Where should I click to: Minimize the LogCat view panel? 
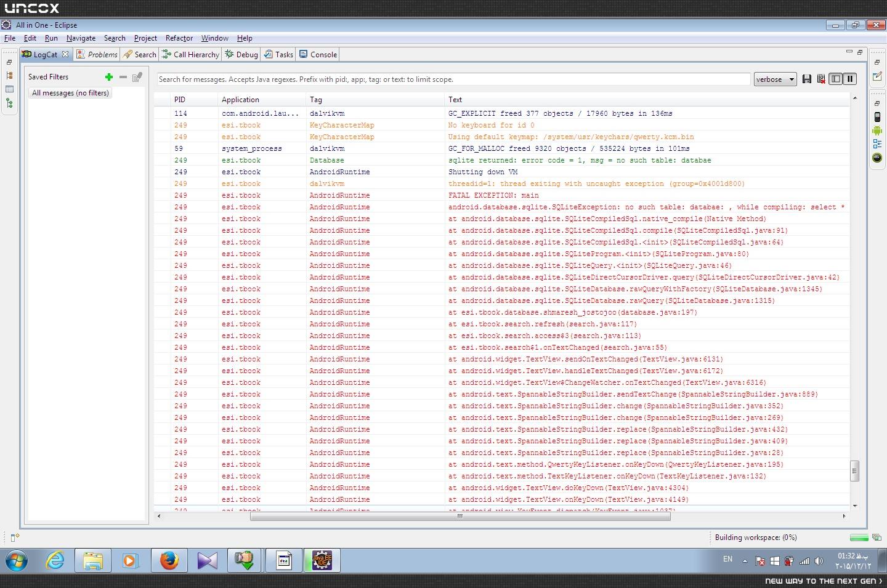[849, 52]
